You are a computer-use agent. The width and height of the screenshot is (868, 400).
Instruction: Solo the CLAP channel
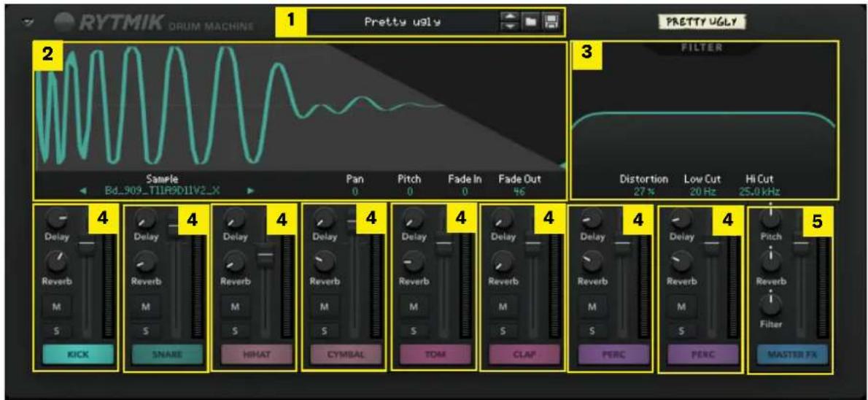[503, 331]
